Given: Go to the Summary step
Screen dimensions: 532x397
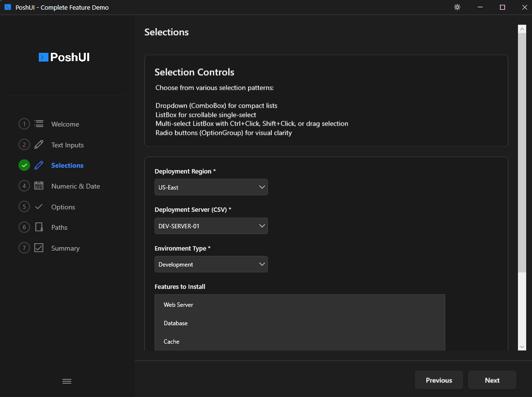Looking at the screenshot, I should pyautogui.click(x=65, y=248).
